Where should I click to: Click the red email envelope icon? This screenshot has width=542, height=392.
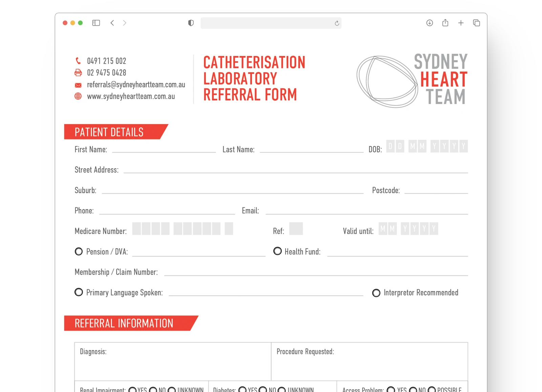tap(78, 85)
